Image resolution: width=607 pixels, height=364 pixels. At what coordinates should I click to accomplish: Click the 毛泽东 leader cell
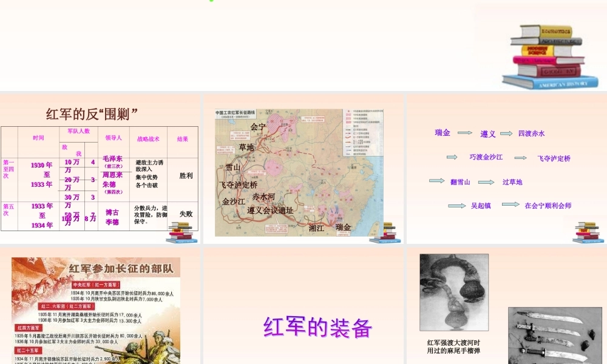tap(112, 158)
